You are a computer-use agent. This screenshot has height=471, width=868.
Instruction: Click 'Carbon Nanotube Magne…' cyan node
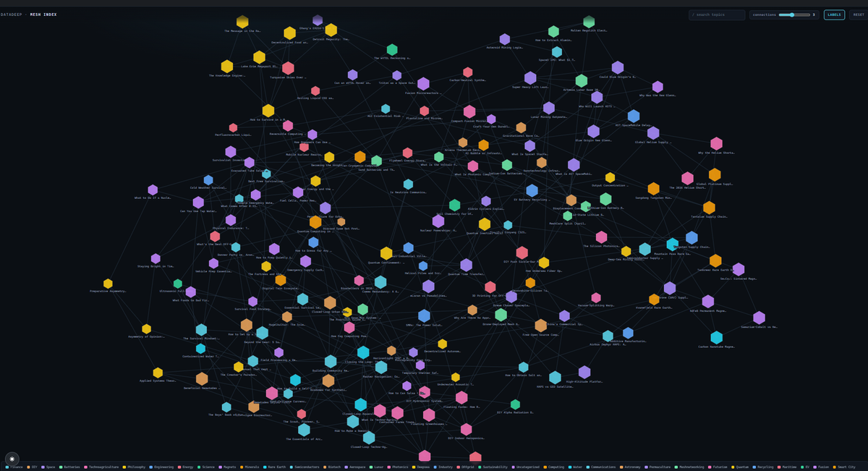point(716,338)
